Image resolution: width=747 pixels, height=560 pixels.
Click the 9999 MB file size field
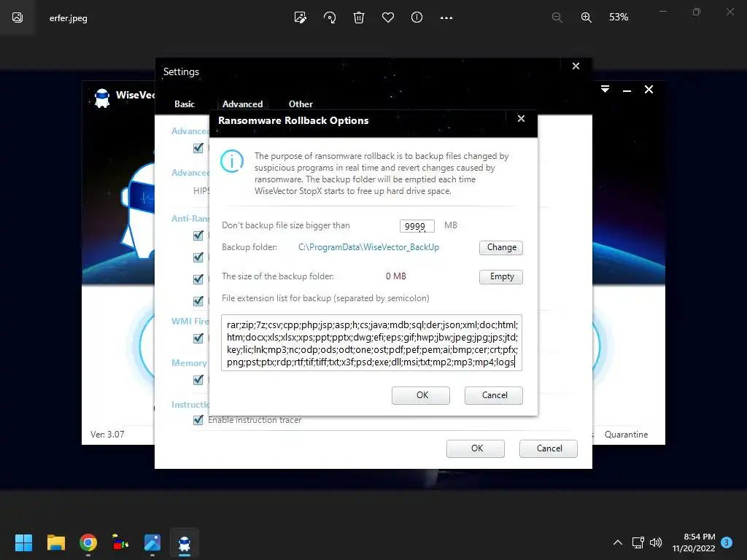417,226
